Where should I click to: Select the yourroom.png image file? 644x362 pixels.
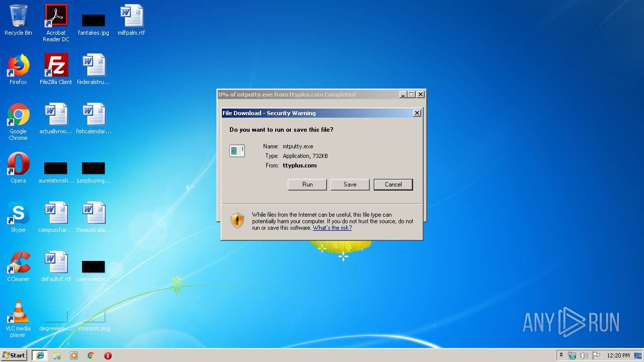94,320
